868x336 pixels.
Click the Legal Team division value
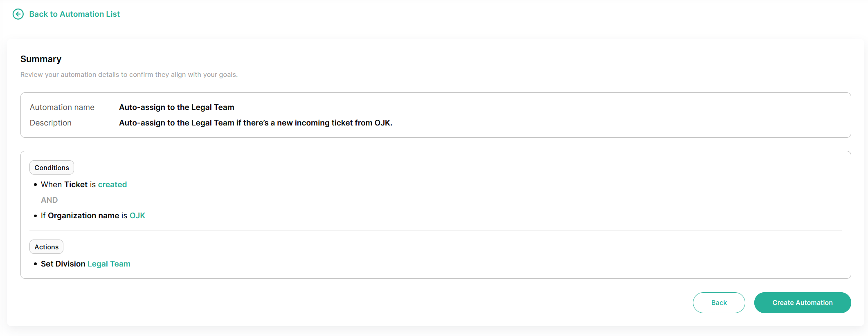pyautogui.click(x=109, y=264)
